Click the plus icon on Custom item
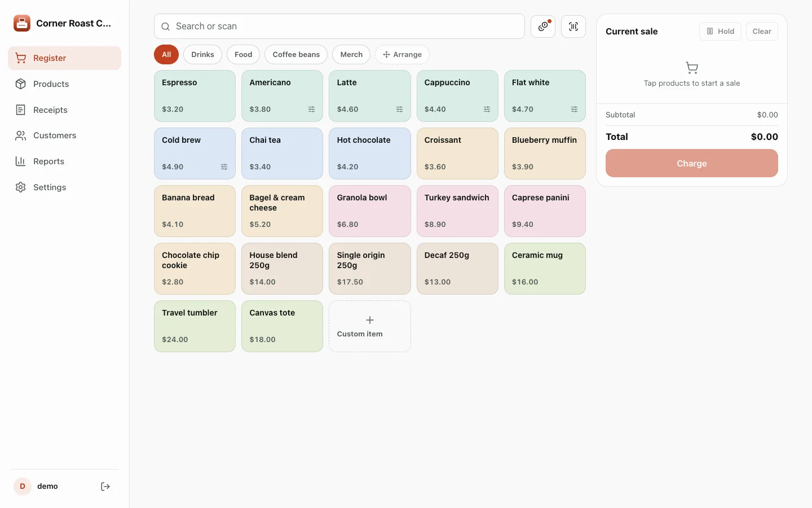 tap(370, 320)
